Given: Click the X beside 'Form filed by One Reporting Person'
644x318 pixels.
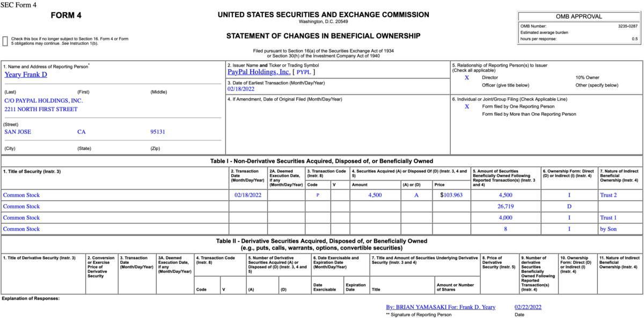Looking at the screenshot, I should (467, 106).
